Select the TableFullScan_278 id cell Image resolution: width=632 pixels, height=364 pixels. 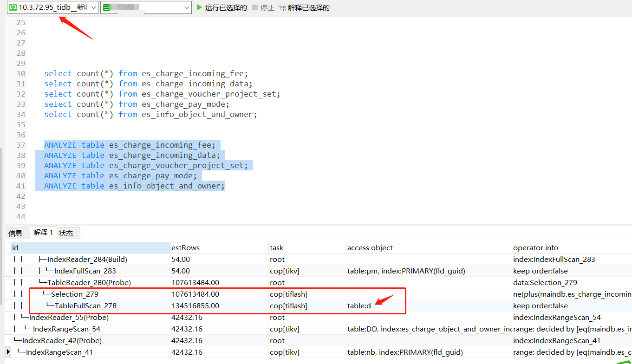(x=91, y=306)
